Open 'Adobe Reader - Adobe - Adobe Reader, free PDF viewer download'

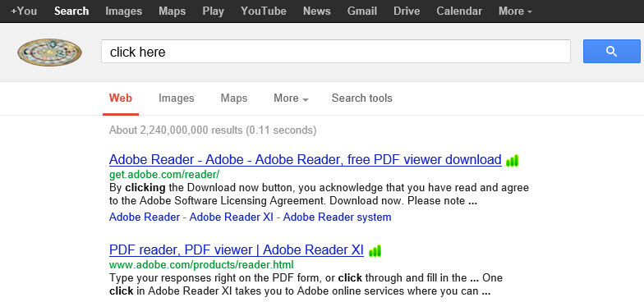click(x=306, y=159)
